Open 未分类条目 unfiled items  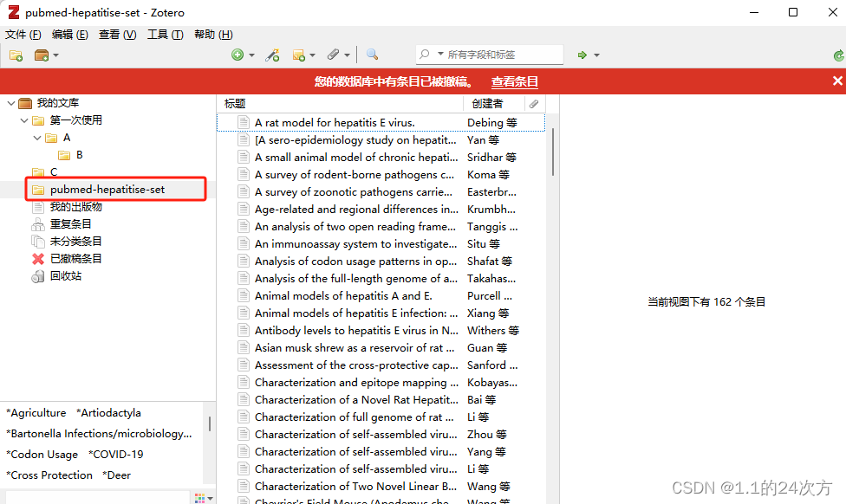point(76,241)
